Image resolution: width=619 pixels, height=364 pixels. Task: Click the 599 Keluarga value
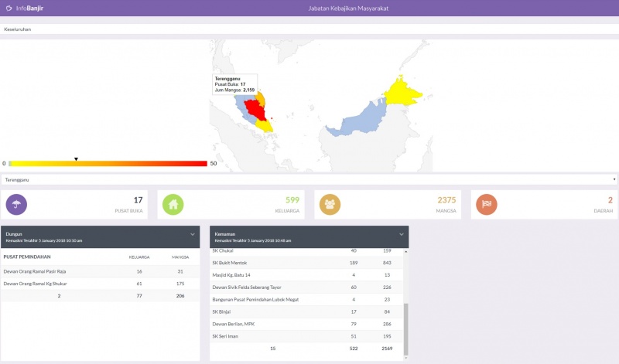[292, 200]
